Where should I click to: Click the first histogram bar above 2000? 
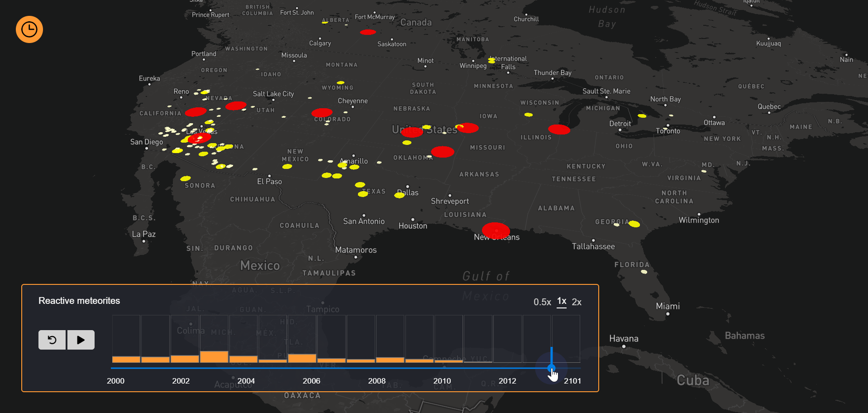click(x=126, y=359)
